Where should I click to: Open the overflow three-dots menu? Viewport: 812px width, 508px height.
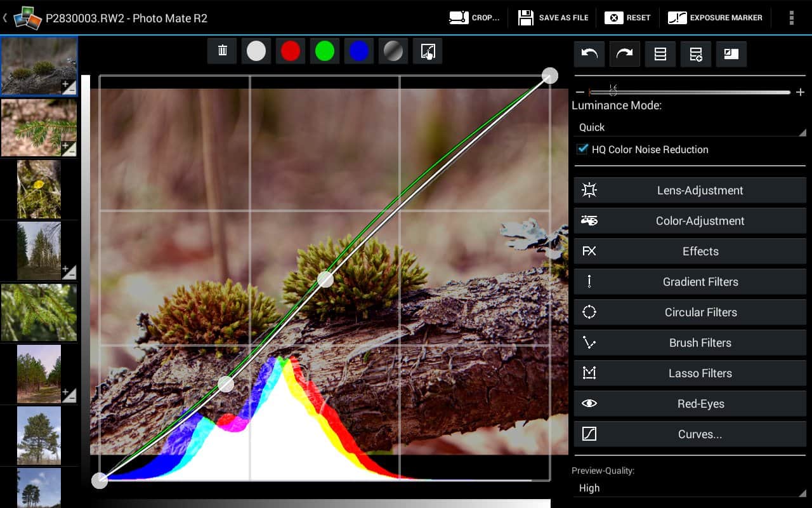[x=791, y=18]
